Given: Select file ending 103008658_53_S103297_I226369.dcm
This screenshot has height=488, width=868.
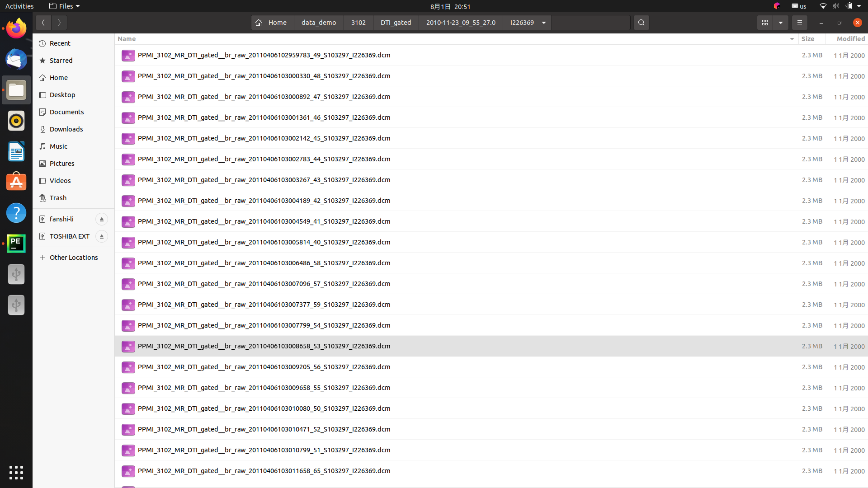Looking at the screenshot, I should pyautogui.click(x=264, y=346).
